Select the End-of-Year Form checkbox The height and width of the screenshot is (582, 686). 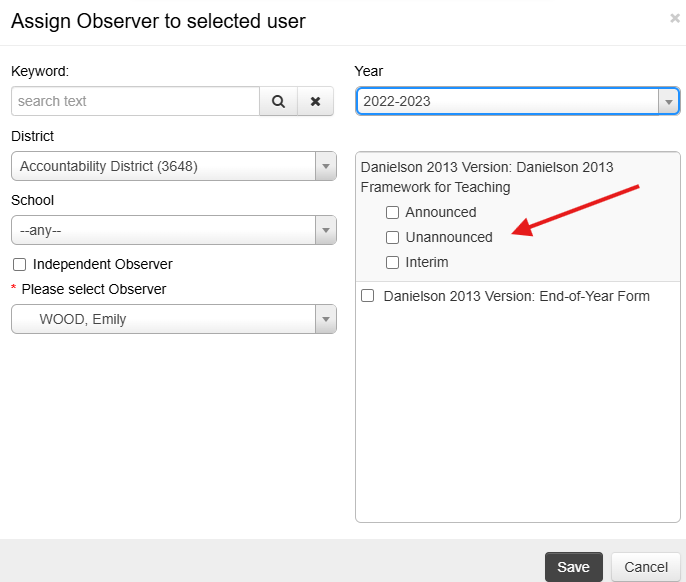[368, 296]
